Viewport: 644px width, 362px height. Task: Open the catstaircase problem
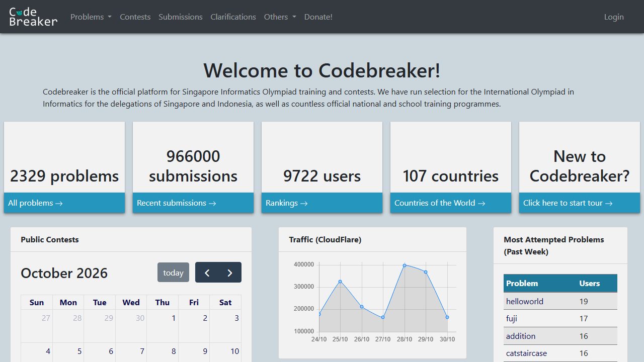click(526, 353)
